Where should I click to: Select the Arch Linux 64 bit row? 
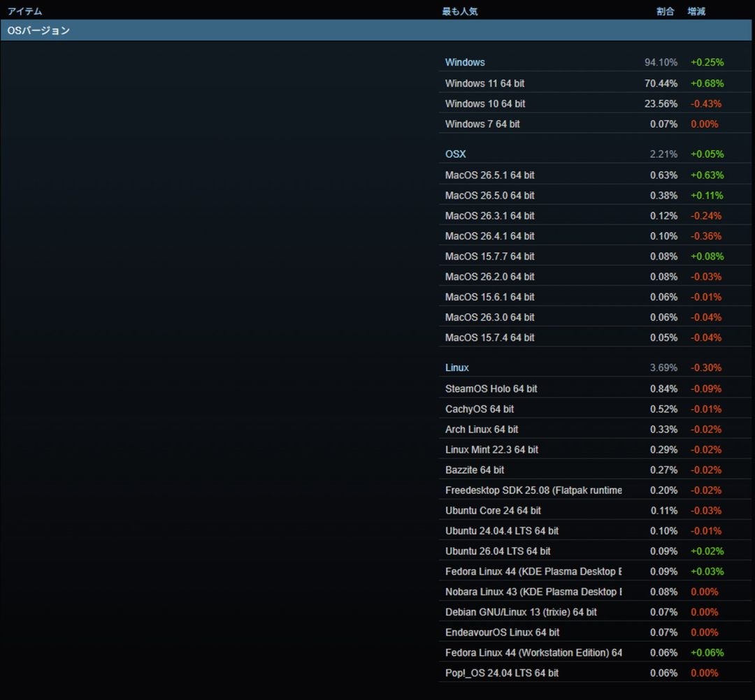[595, 429]
